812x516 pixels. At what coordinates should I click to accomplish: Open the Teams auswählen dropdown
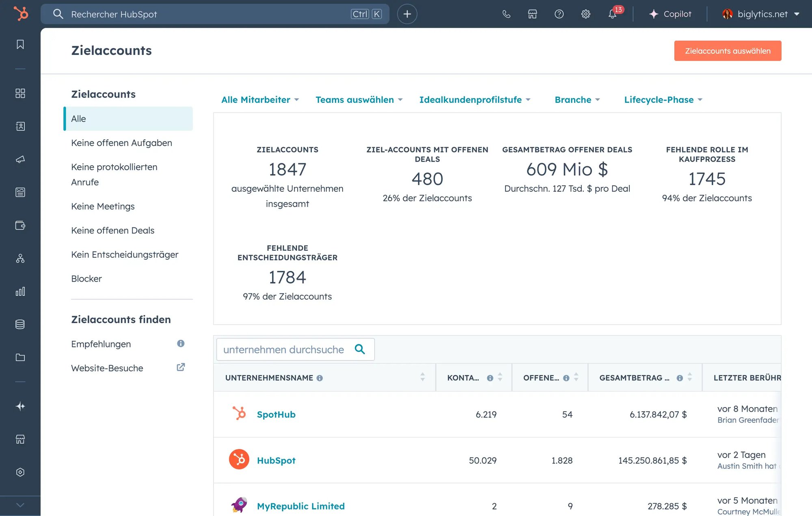click(x=359, y=100)
